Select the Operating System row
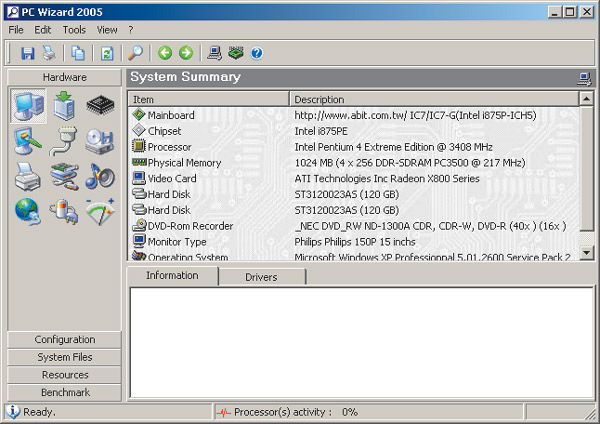This screenshot has height=424, width=600. pyautogui.click(x=354, y=256)
